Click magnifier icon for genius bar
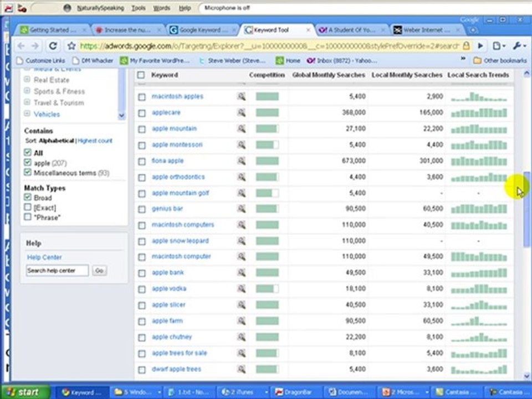Viewport: 532px width, 399px height. [241, 209]
